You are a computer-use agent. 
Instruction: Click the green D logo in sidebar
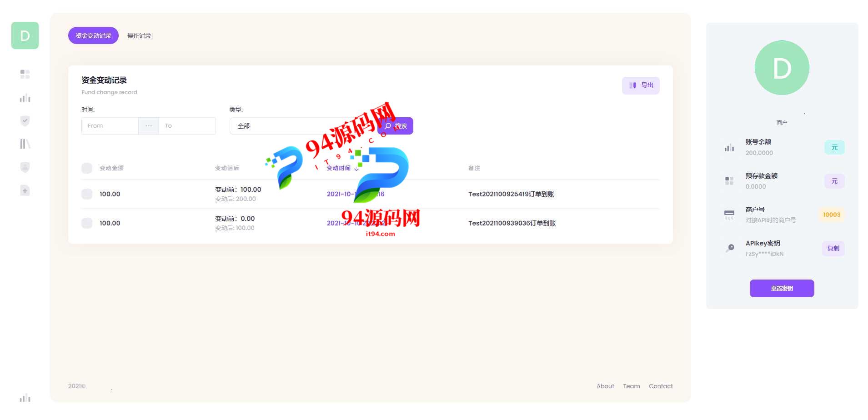(x=25, y=35)
